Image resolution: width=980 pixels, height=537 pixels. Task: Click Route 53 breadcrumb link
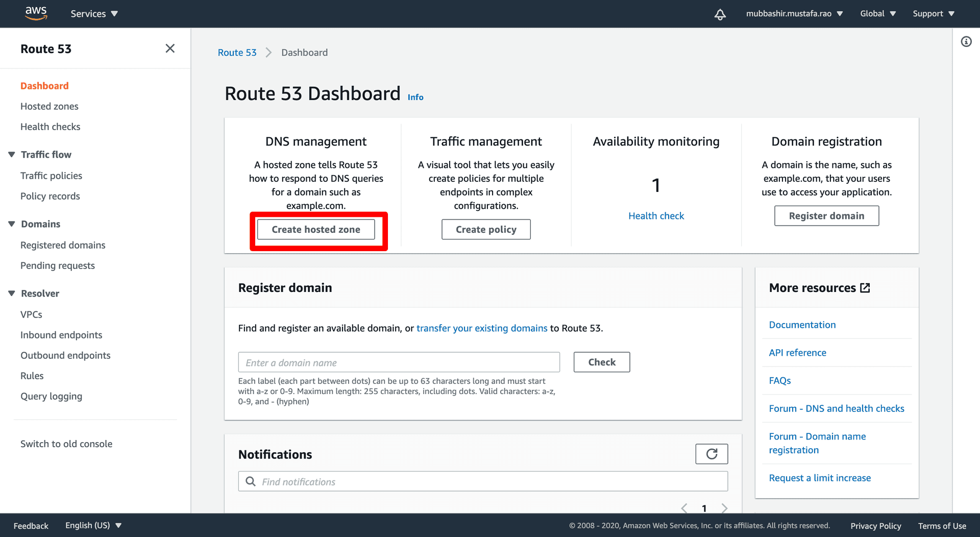tap(237, 53)
